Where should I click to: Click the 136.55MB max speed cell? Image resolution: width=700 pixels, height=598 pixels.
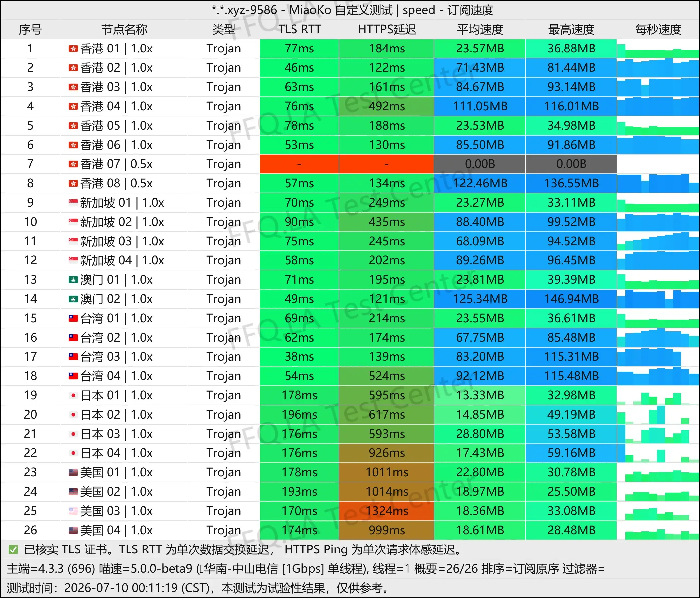point(571,183)
